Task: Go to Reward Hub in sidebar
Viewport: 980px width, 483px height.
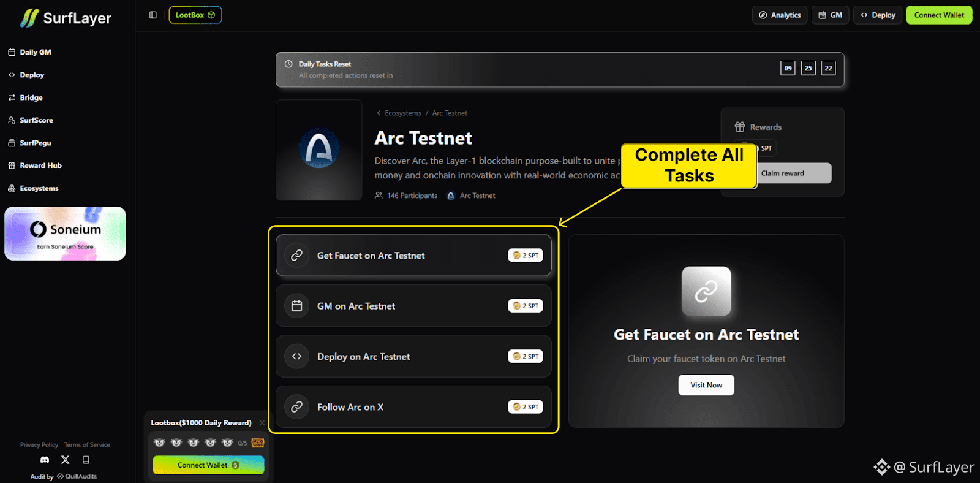Action: coord(34,165)
